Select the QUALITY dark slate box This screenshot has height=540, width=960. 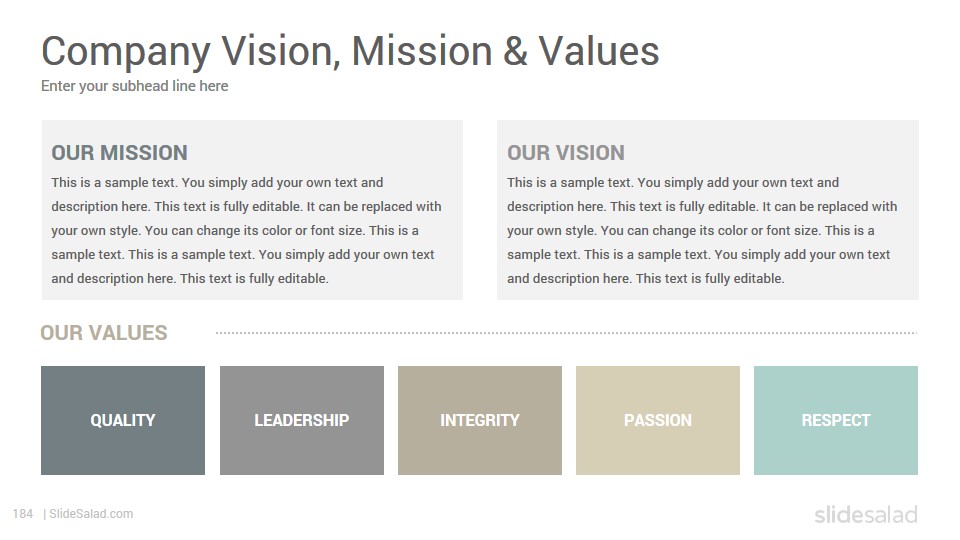[123, 421]
